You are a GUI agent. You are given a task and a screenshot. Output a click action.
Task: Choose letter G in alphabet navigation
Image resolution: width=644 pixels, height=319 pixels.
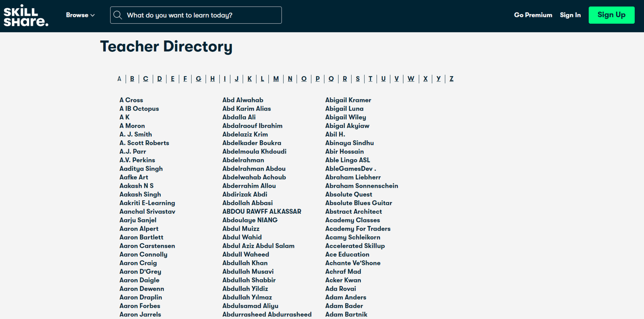pos(198,79)
